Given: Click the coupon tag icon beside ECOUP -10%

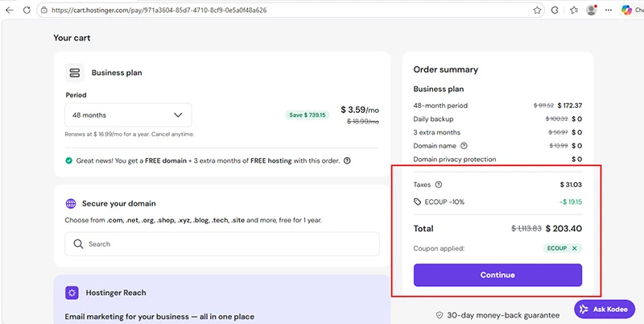Looking at the screenshot, I should (417, 201).
